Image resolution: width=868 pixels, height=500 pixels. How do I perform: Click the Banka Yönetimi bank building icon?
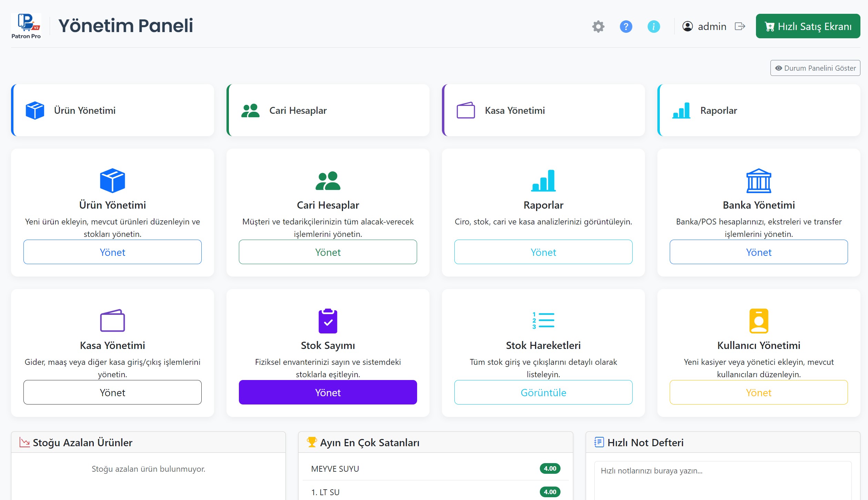pyautogui.click(x=758, y=181)
